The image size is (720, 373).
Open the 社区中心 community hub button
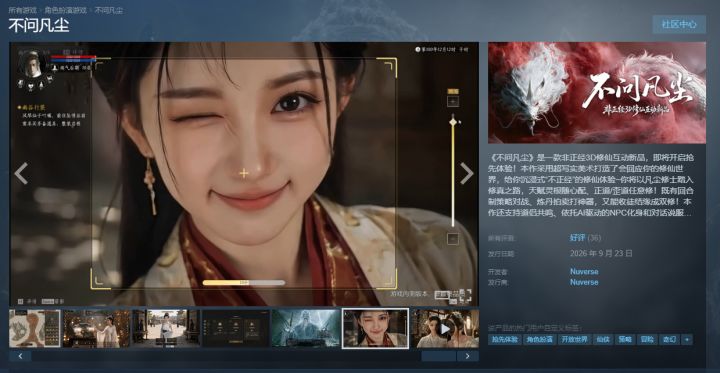point(679,24)
